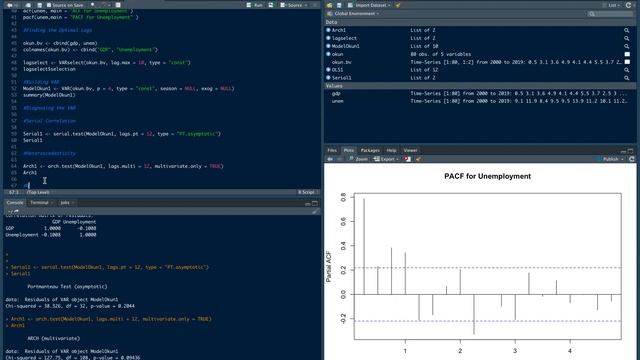Select the gdp time-series value row
Screen dimensions: 640x360
pos(480,93)
